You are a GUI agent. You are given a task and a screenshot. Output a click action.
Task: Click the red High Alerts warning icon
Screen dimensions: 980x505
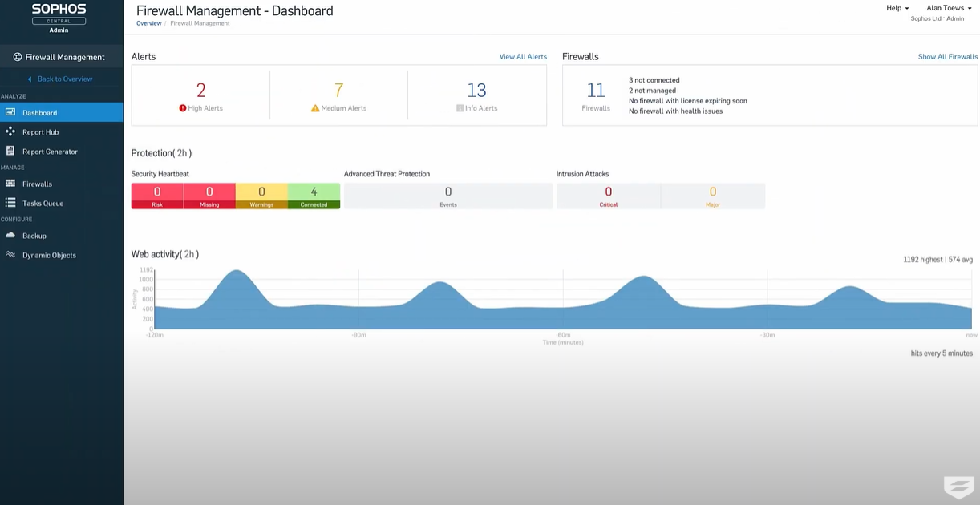pos(182,107)
